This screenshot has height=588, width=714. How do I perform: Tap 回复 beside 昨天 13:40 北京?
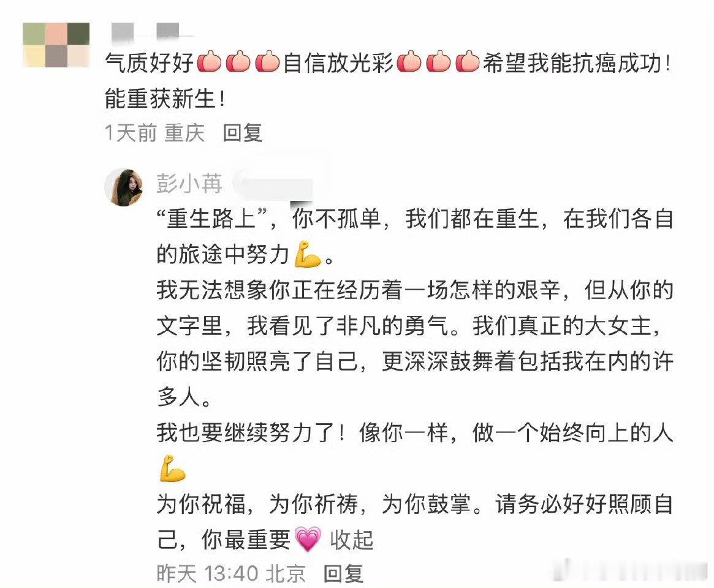(x=343, y=573)
